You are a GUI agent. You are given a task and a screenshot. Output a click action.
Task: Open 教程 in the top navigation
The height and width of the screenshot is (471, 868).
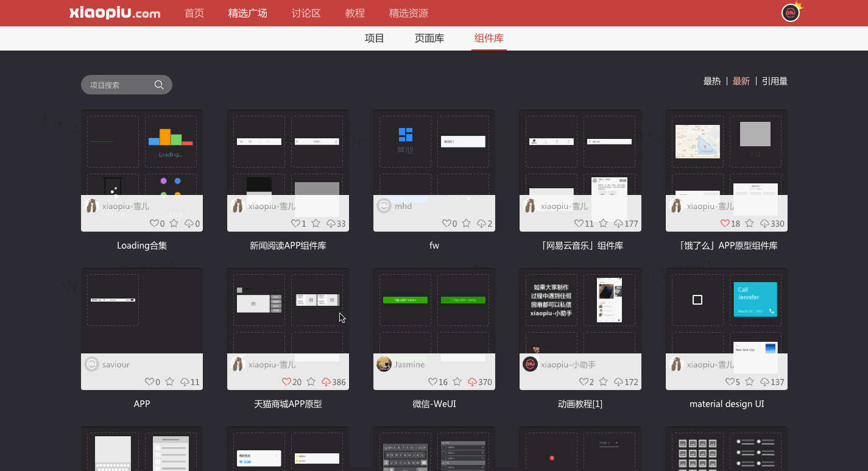355,13
